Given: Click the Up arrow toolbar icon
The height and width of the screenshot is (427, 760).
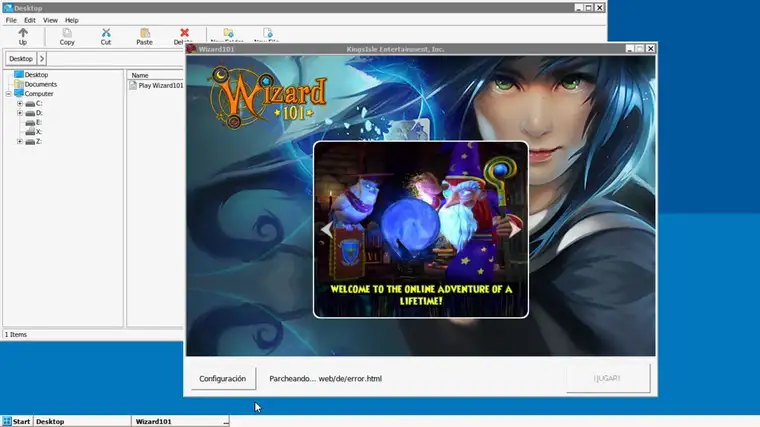Looking at the screenshot, I should pos(23,33).
